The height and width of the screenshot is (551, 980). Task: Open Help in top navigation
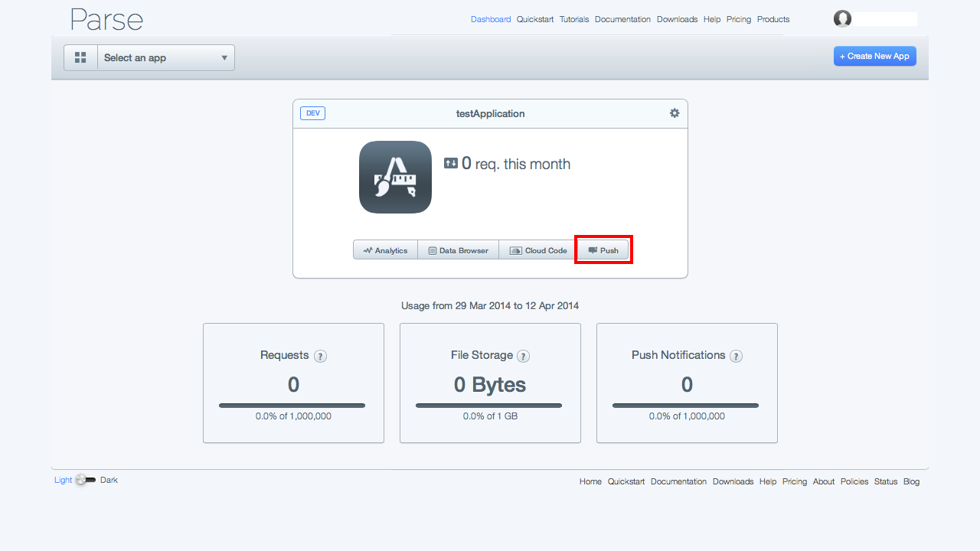[712, 19]
